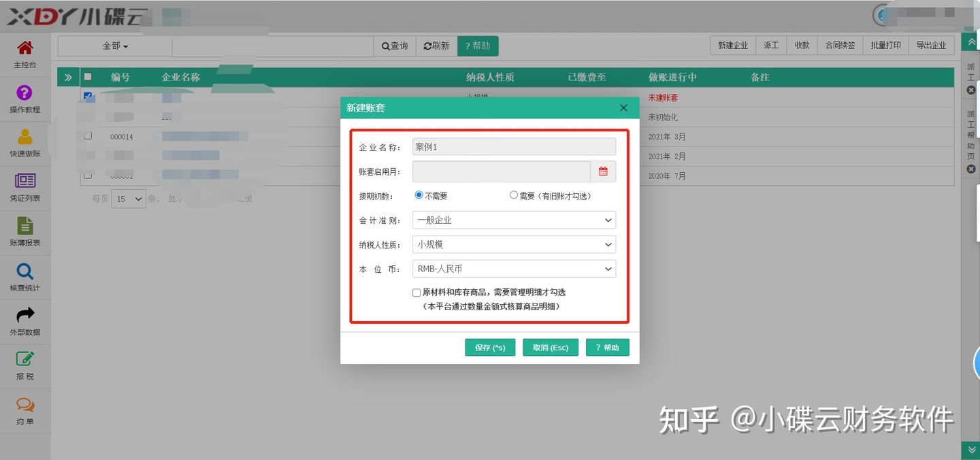This screenshot has height=460, width=980.
Task: Click the green ? 帮助 toolbar button
Action: click(478, 46)
